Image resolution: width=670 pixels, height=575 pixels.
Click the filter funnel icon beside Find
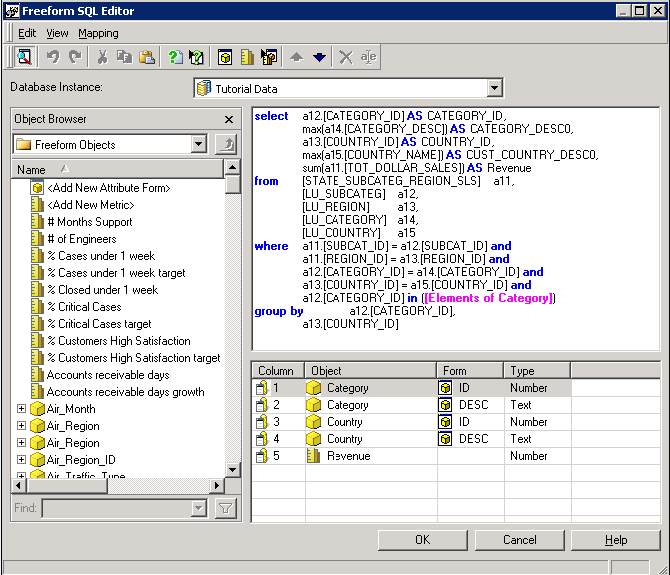tap(225, 508)
